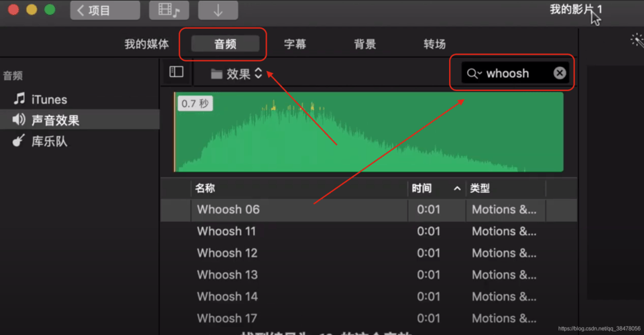The image size is (644, 335).
Task: Select the Whoosh 11 sound effect
Action: point(369,231)
